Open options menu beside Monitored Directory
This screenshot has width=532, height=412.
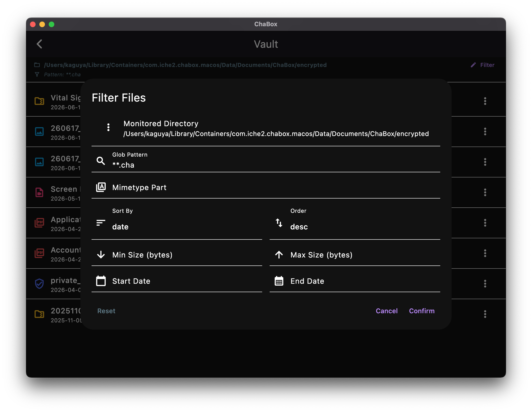[x=108, y=127]
